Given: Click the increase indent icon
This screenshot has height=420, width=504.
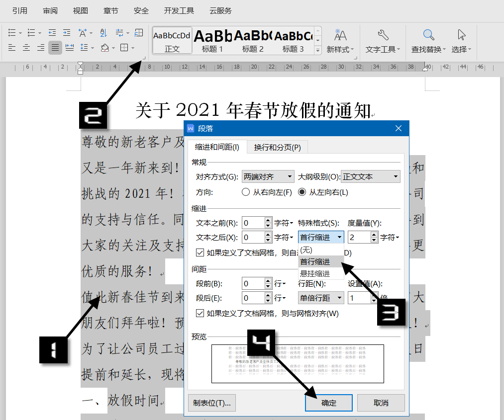Looking at the screenshot, I should point(67,33).
